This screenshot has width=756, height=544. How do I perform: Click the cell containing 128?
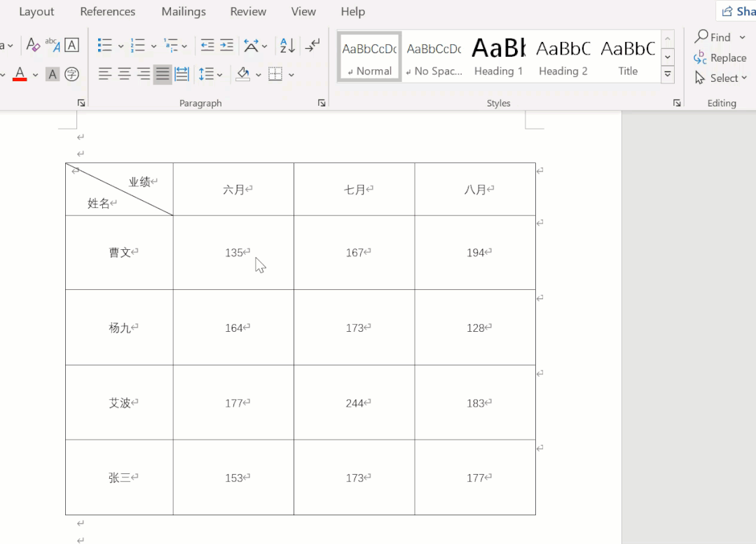[x=476, y=328]
